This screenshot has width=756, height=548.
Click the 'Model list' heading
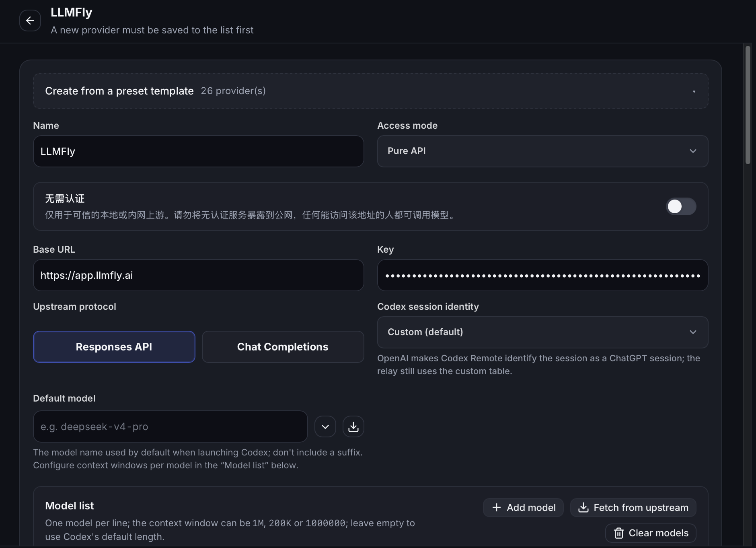pyautogui.click(x=69, y=506)
